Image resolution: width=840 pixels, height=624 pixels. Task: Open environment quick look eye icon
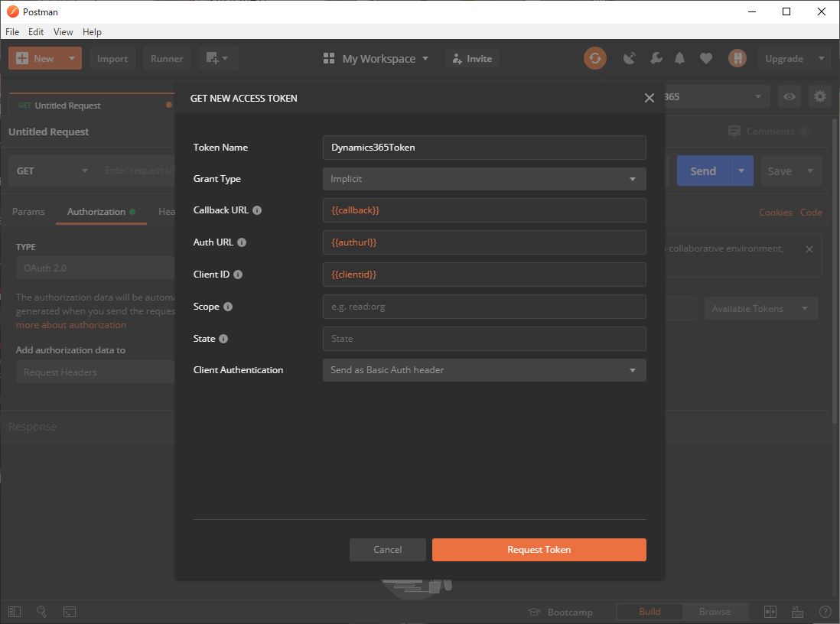(790, 96)
